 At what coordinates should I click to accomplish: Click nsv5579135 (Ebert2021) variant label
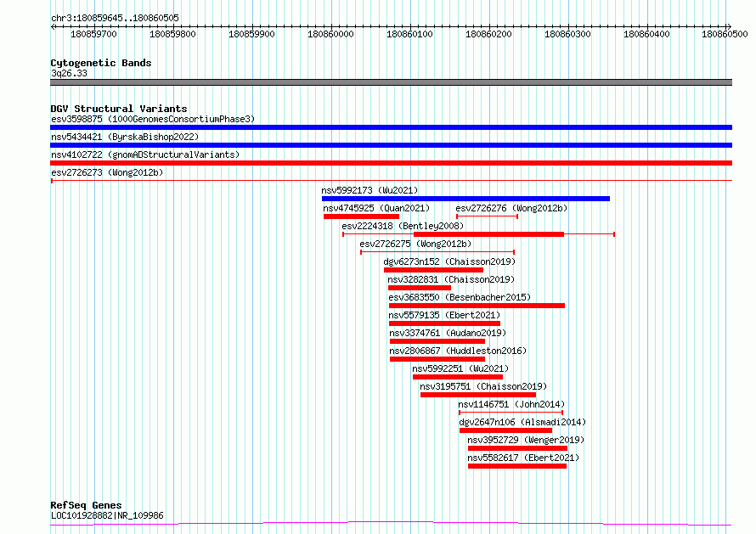(x=444, y=315)
